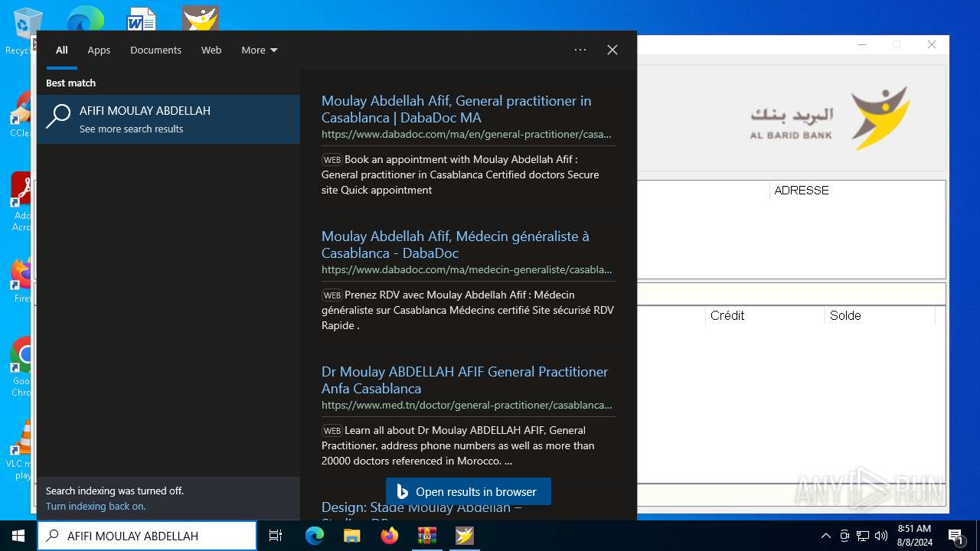Click the magnifier icon in taskbar search
The image size is (980, 551).
[x=52, y=536]
